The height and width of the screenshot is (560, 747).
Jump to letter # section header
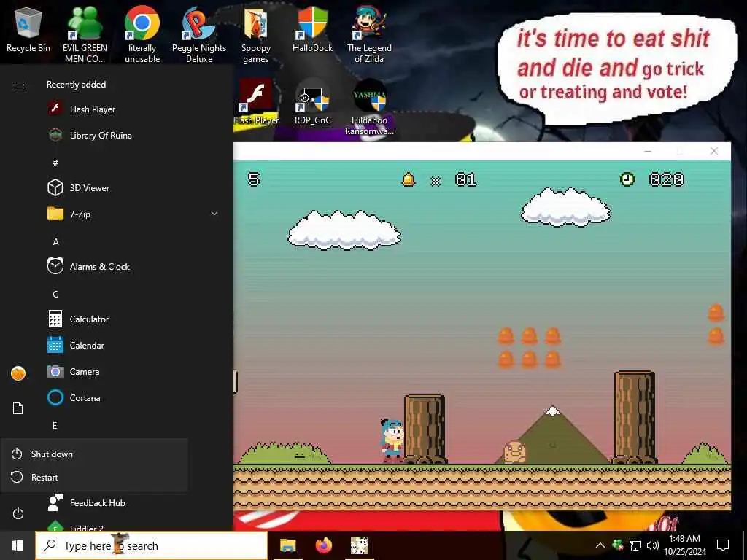pyautogui.click(x=55, y=163)
